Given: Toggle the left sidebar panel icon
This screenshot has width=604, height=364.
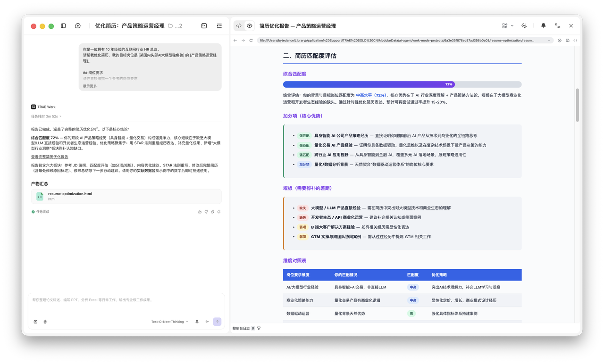Looking at the screenshot, I should coord(63,26).
